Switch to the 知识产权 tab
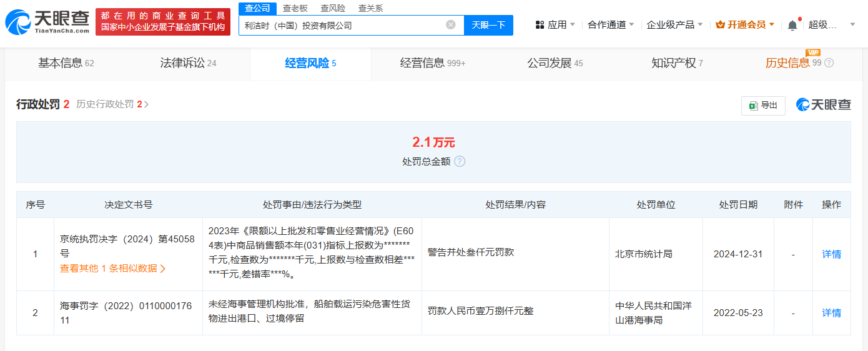This screenshot has width=868, height=351. (676, 63)
